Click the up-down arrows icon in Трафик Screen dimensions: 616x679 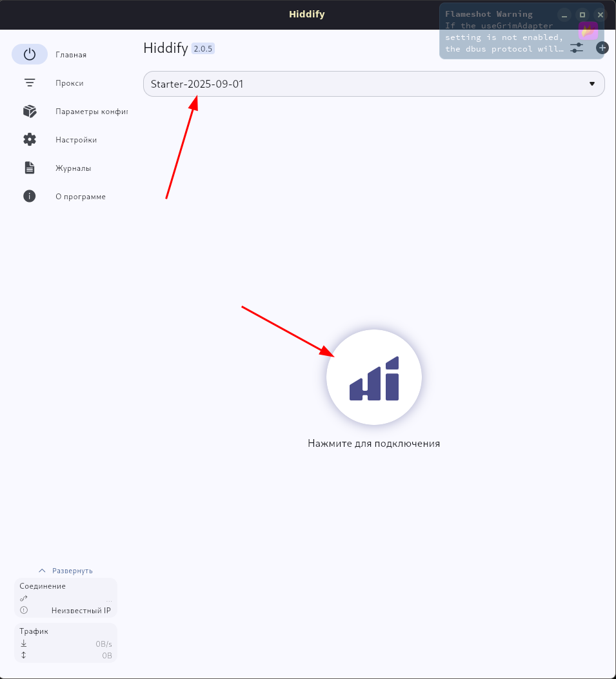(24, 655)
